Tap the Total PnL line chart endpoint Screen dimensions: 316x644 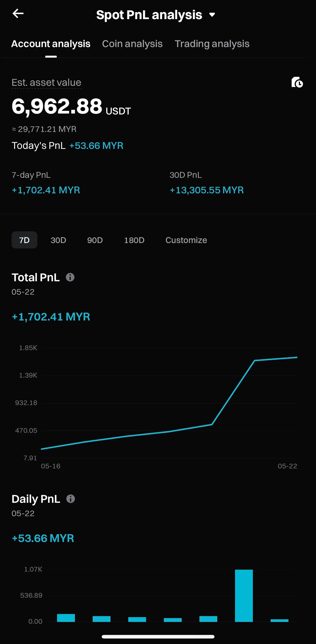[297, 357]
